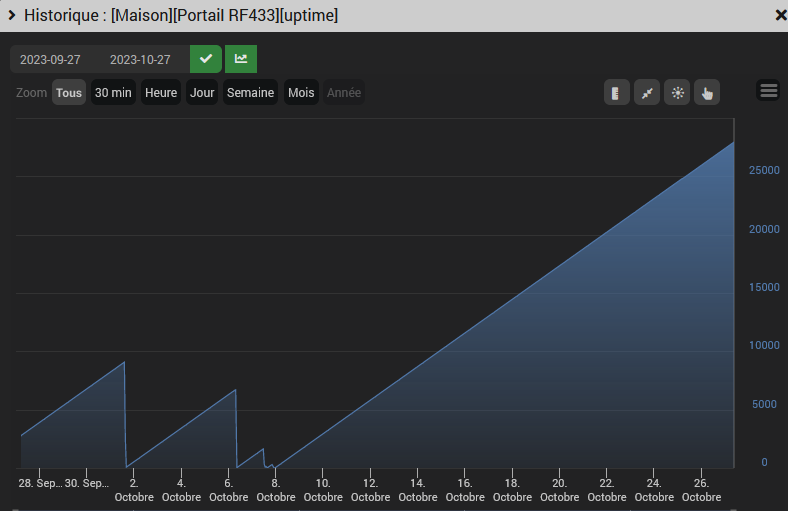The image size is (788, 511).
Task: Click the ruler-icon Y-axis scale button
Action: pyautogui.click(x=617, y=92)
